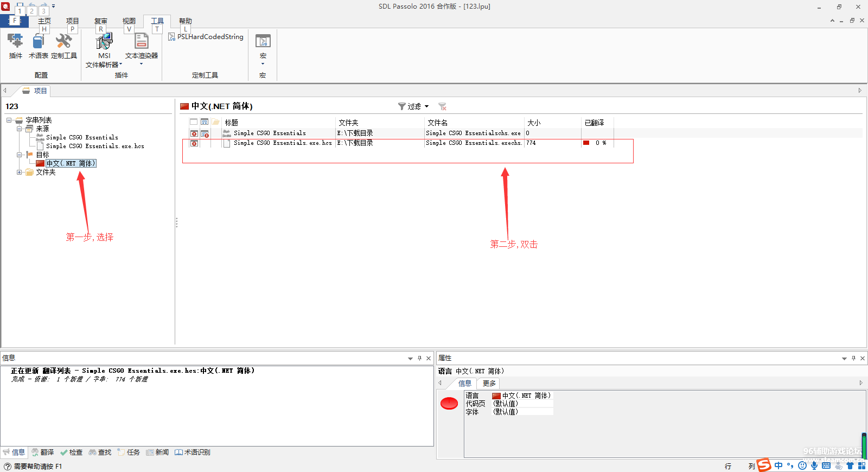Open the 更多 tab in properties
This screenshot has height=472, width=868.
pyautogui.click(x=489, y=384)
